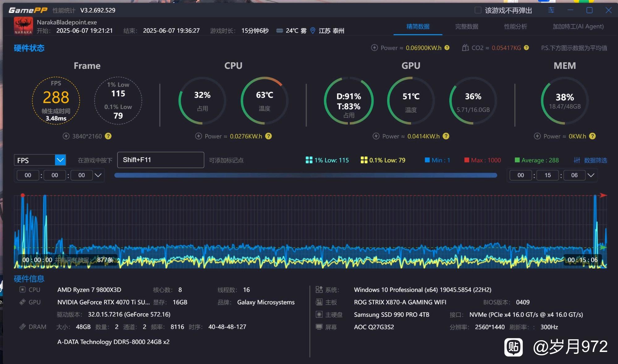Open the settings sliders icon in title bar
618x364 pixels.
(x=551, y=10)
